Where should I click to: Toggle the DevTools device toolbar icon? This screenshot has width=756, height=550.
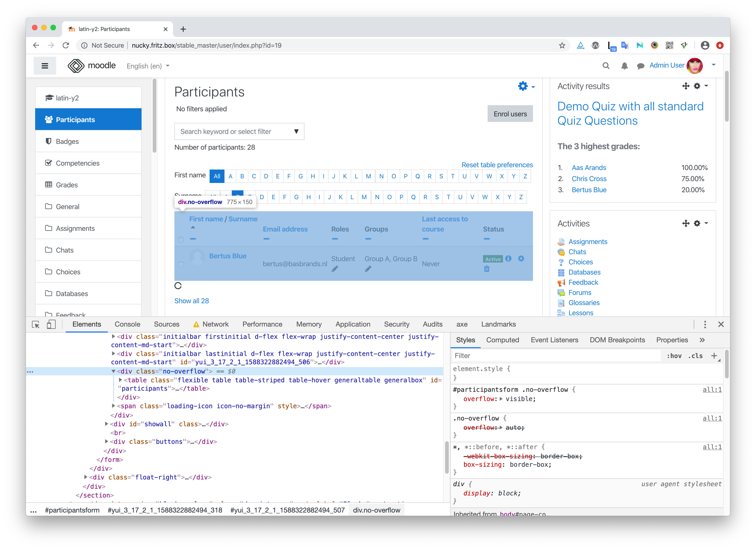pyautogui.click(x=51, y=324)
